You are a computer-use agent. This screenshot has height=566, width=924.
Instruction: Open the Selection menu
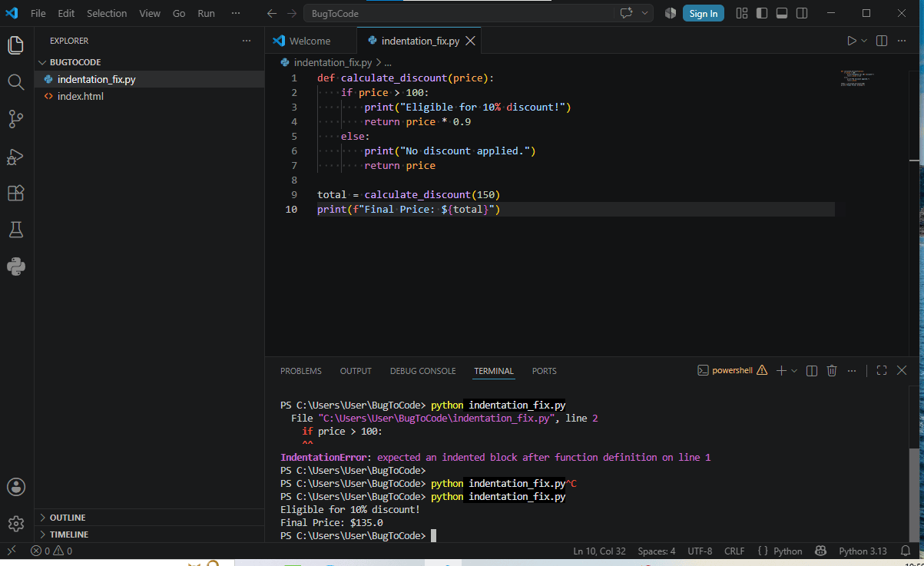pyautogui.click(x=107, y=13)
